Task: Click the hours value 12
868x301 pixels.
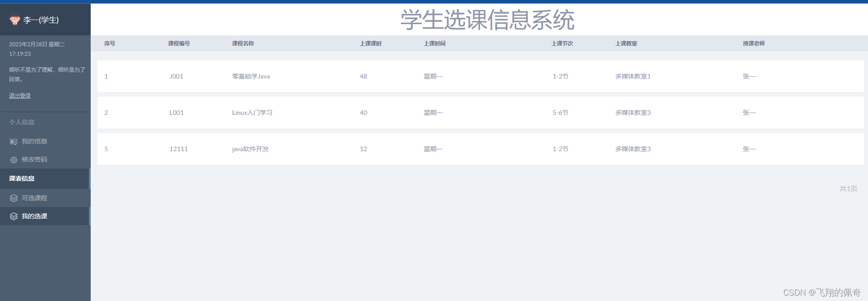Action: click(364, 149)
